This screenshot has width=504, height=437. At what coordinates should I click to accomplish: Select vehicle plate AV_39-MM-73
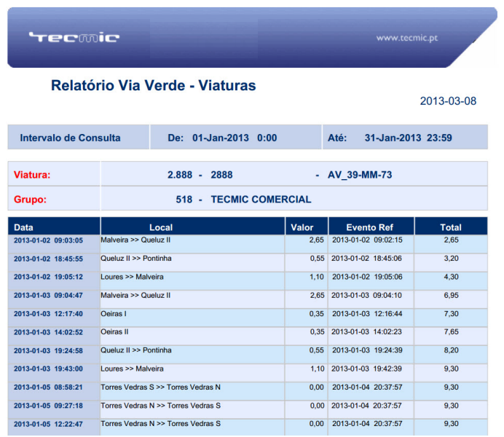click(x=360, y=175)
